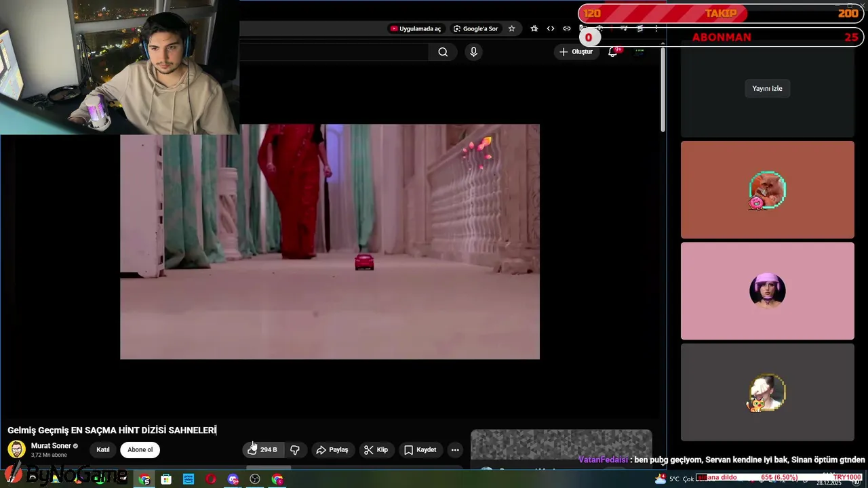This screenshot has width=868, height=488.
Task: Open the YouTube account avatar menu
Action: pyautogui.click(x=639, y=52)
